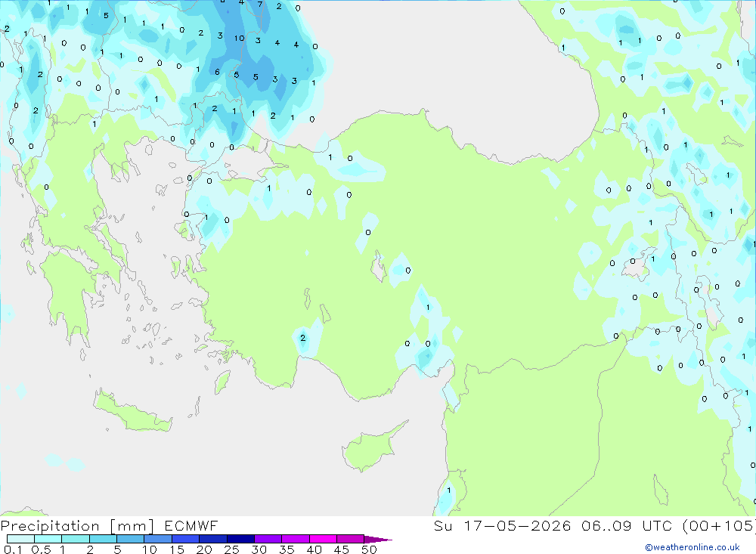Click the "25" legend scale label

point(232,549)
